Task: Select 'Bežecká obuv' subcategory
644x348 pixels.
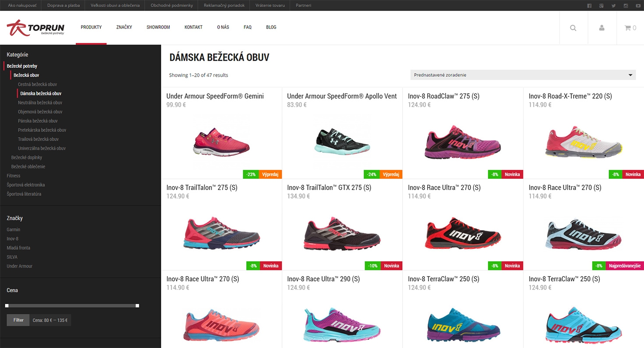Action: tap(26, 75)
